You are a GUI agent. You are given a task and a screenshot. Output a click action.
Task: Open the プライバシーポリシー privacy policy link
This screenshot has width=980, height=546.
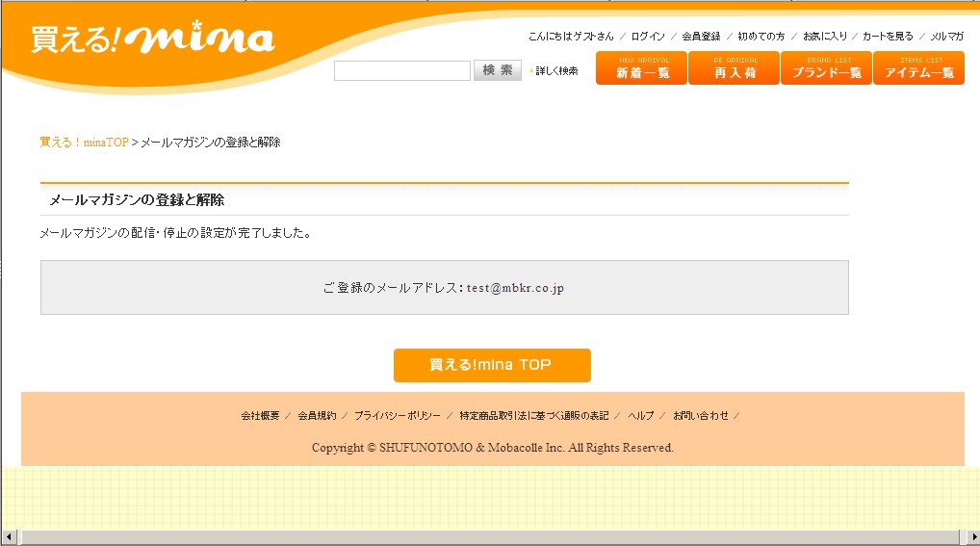397,416
